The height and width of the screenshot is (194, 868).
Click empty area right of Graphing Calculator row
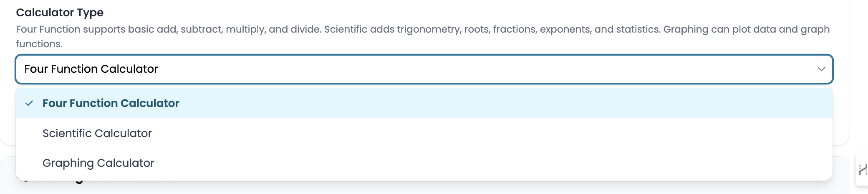coord(492,163)
